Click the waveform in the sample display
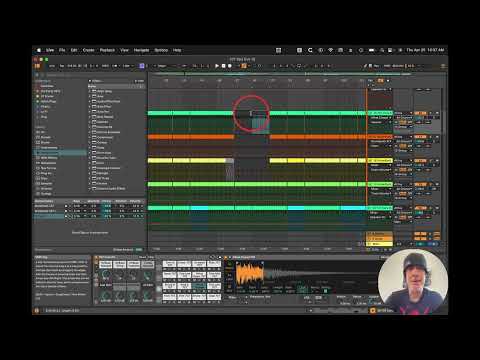The height and width of the screenshot is (360, 480). tap(249, 273)
